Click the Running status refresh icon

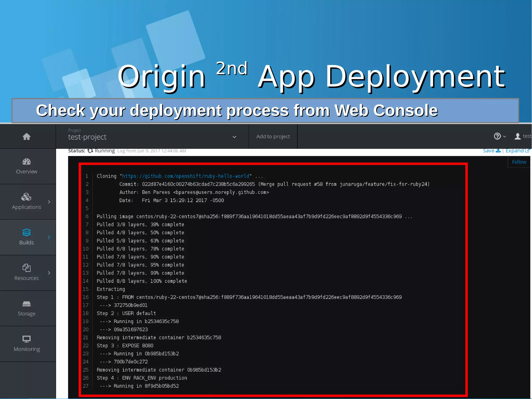tap(90, 151)
